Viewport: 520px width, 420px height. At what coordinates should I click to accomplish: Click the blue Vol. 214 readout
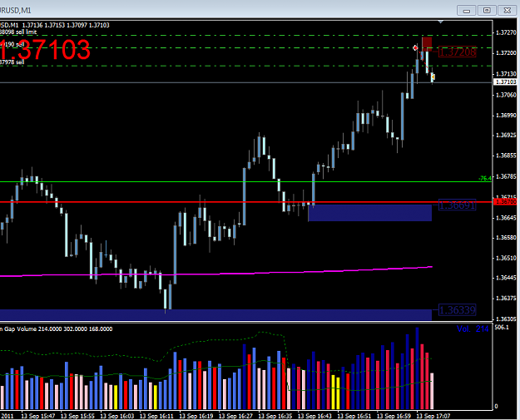pos(473,329)
